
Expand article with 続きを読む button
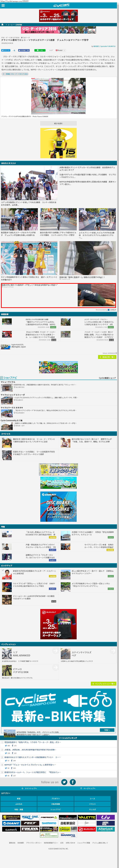click(x=58, y=123)
